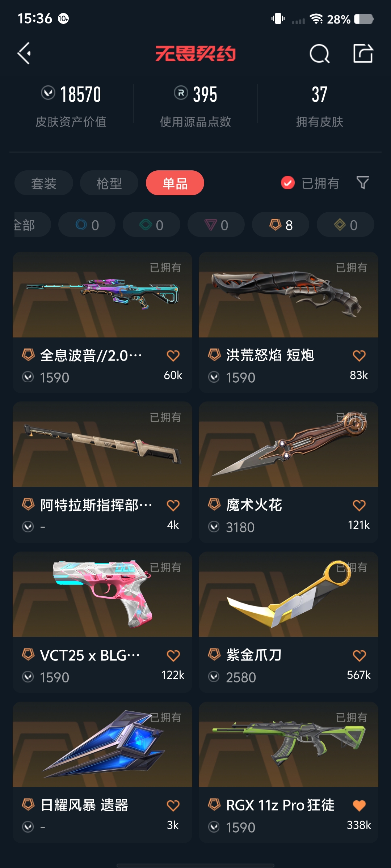This screenshot has height=868, width=391.
Task: Unfavorite the RGX 11z Pro 狂徒 heart
Action: 359,805
